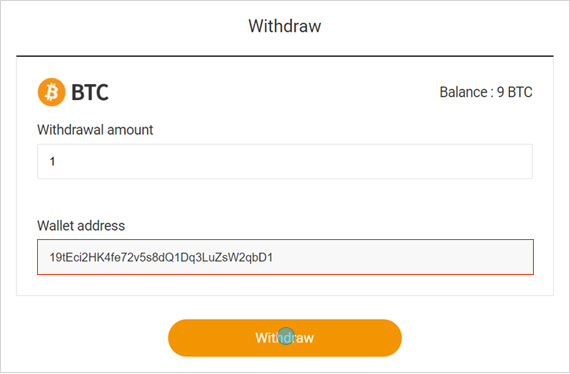Focus the Wallet address input field

285,257
